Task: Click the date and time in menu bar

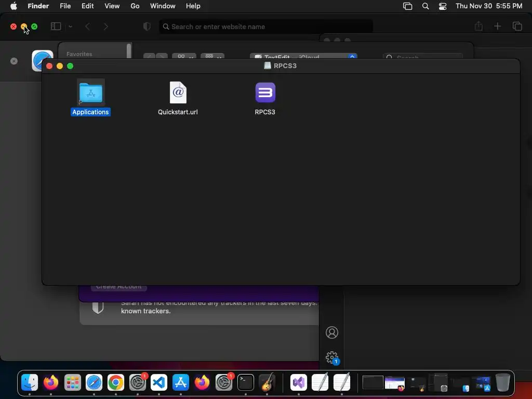Action: click(489, 6)
